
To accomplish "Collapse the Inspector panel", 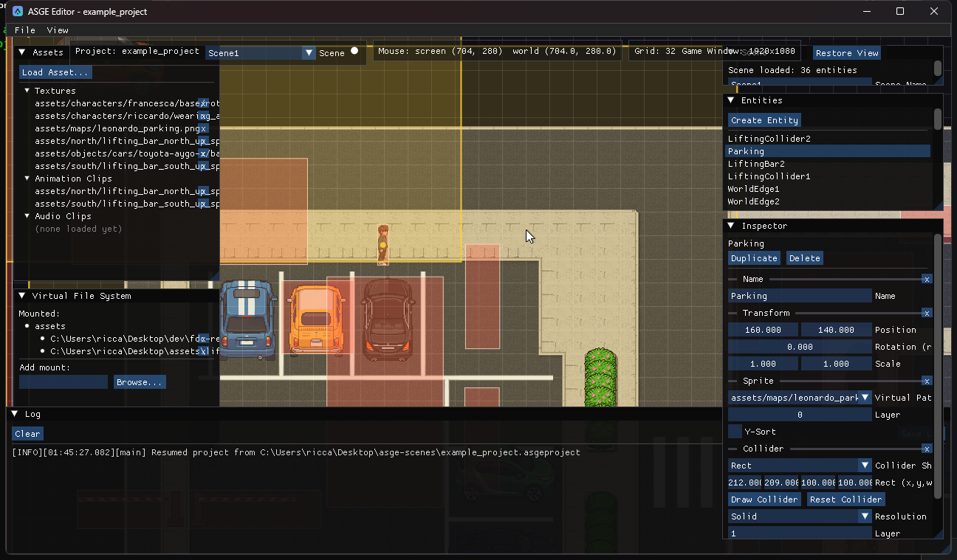I will [x=731, y=226].
